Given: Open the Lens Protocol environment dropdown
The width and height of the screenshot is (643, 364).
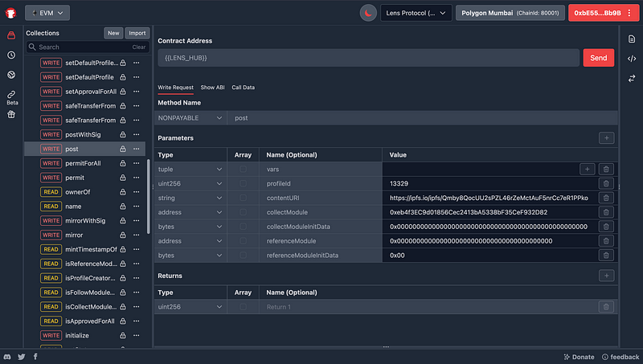Looking at the screenshot, I should click(x=416, y=13).
